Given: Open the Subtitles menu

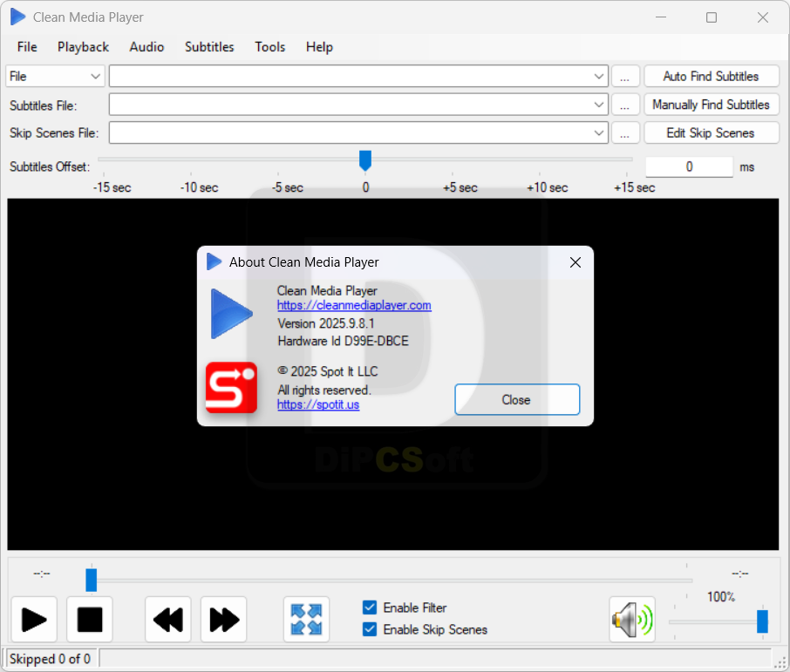Looking at the screenshot, I should [x=209, y=47].
